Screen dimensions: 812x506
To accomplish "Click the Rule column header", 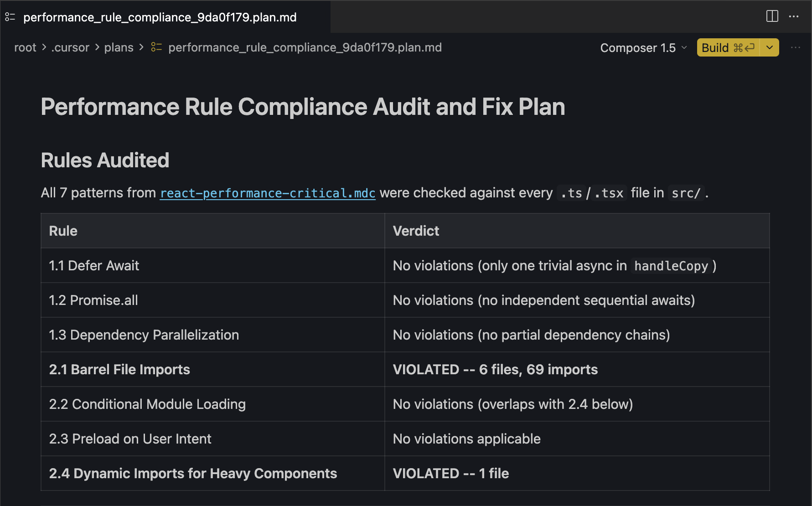I will coord(212,231).
